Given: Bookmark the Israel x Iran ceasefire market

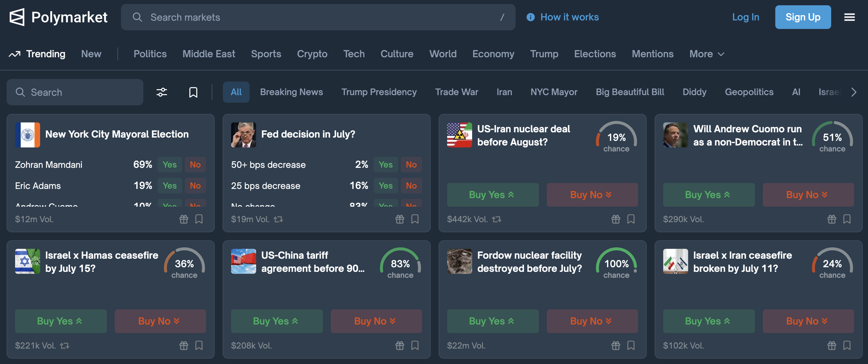Looking at the screenshot, I should coord(847,346).
